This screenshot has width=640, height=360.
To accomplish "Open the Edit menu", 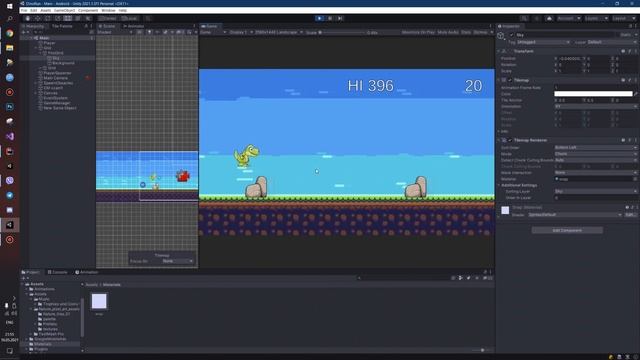I will tap(33, 10).
